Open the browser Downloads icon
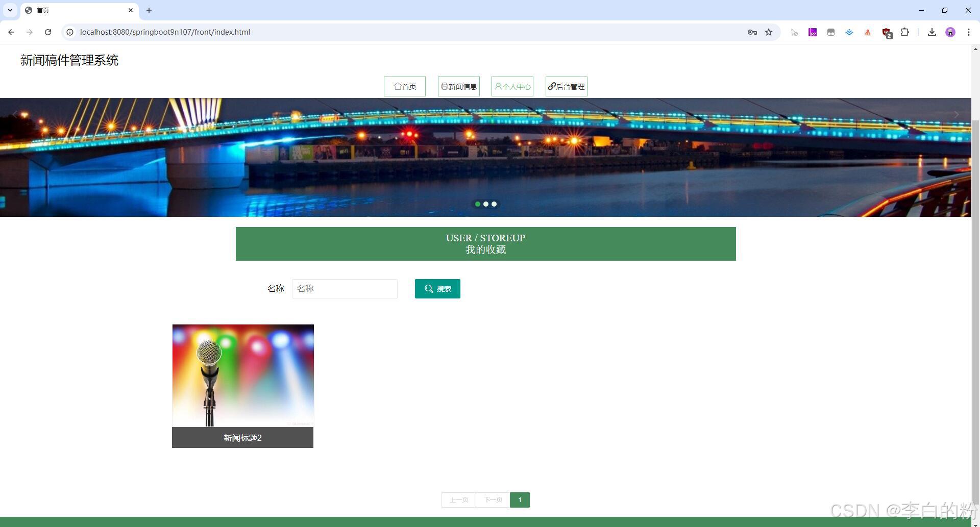The image size is (980, 527). point(932,32)
